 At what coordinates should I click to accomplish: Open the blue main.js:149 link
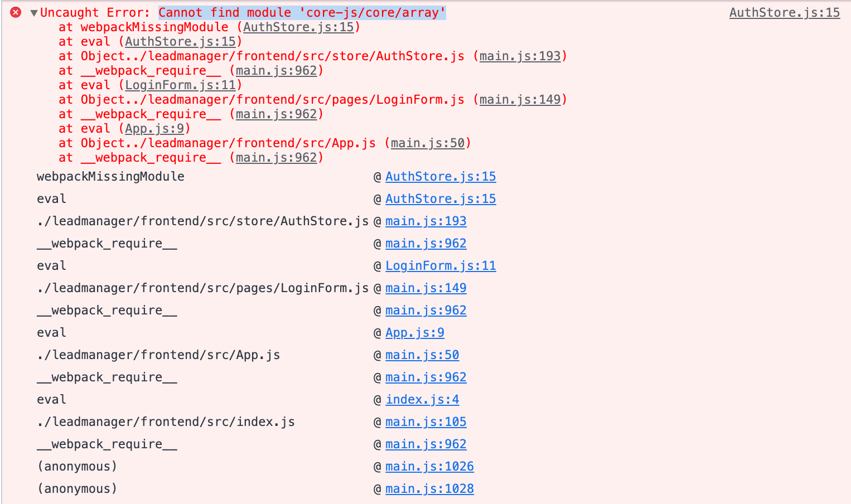tap(426, 288)
